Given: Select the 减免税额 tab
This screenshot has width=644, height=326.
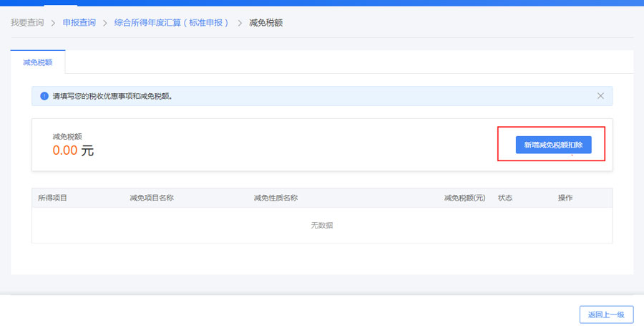Looking at the screenshot, I should 37,62.
